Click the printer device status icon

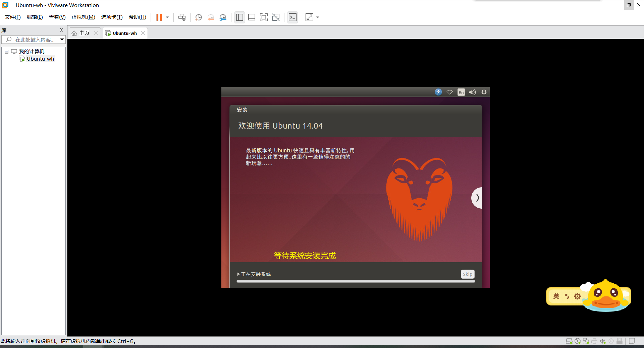(x=594, y=341)
